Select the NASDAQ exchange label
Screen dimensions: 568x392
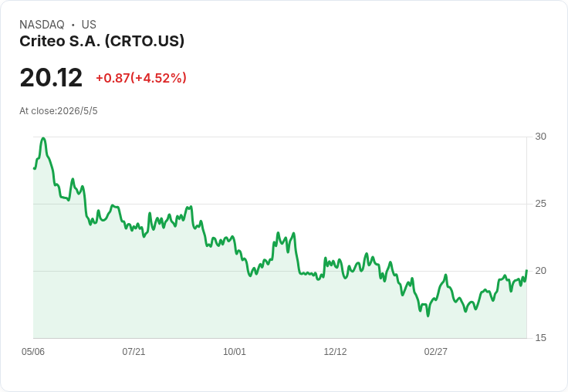coord(42,25)
